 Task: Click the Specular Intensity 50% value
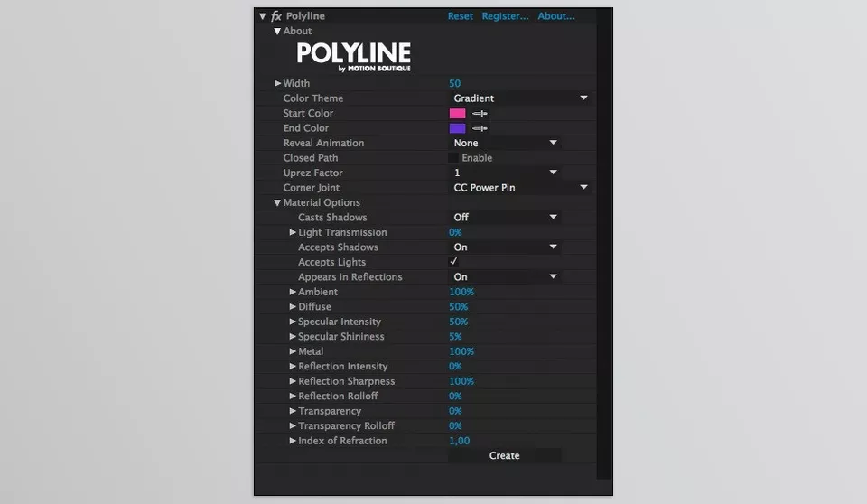click(459, 322)
